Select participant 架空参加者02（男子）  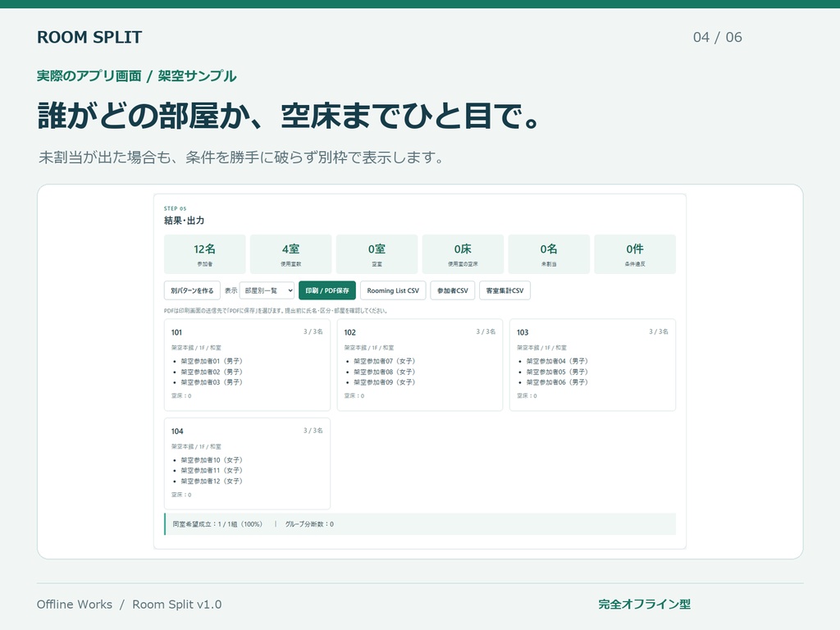coord(212,372)
